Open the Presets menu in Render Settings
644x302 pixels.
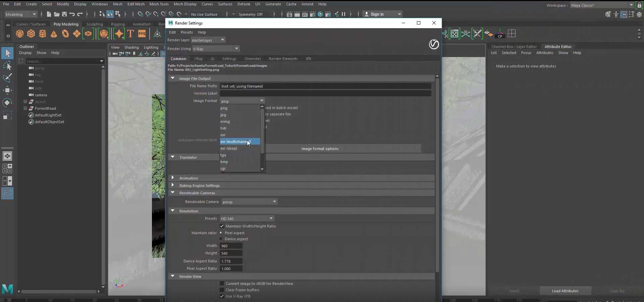coord(186,32)
